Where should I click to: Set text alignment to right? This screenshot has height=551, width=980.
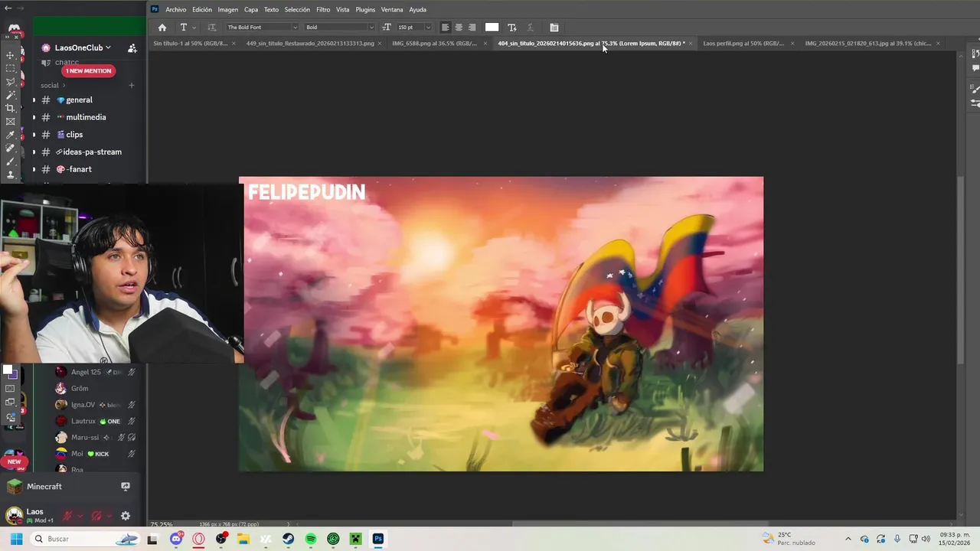click(x=472, y=28)
